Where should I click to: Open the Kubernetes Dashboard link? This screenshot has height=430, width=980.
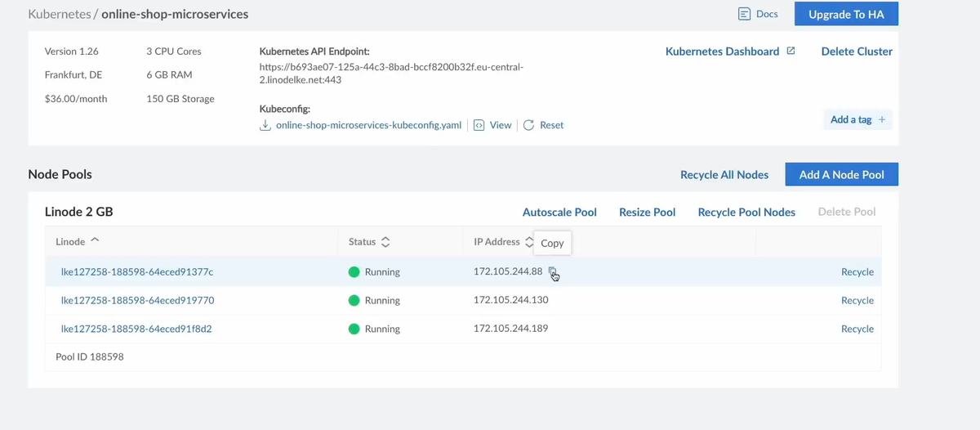[722, 51]
